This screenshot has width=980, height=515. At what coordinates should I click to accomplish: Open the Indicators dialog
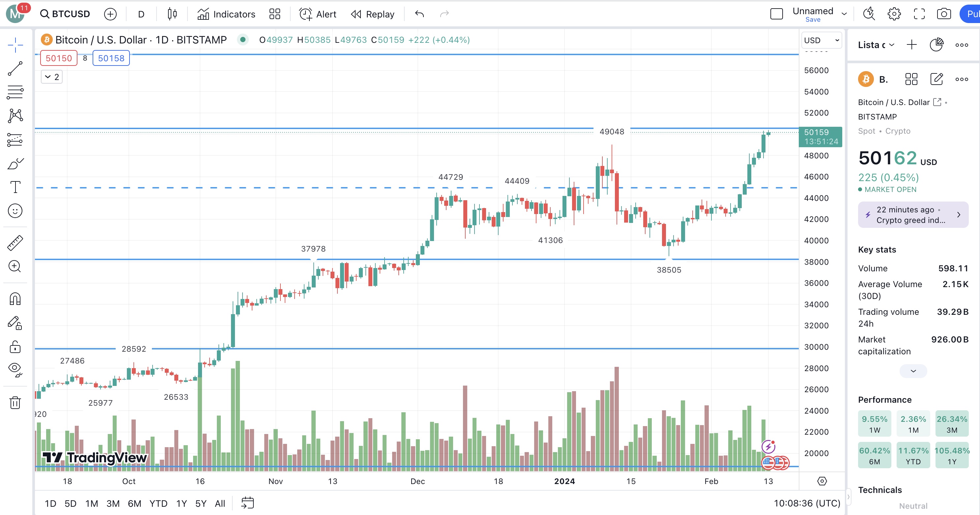click(226, 14)
